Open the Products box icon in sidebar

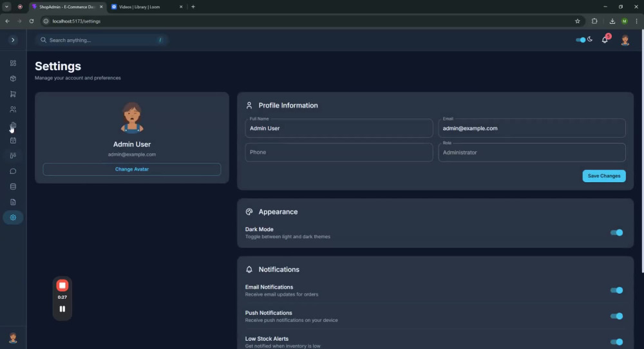pyautogui.click(x=13, y=79)
